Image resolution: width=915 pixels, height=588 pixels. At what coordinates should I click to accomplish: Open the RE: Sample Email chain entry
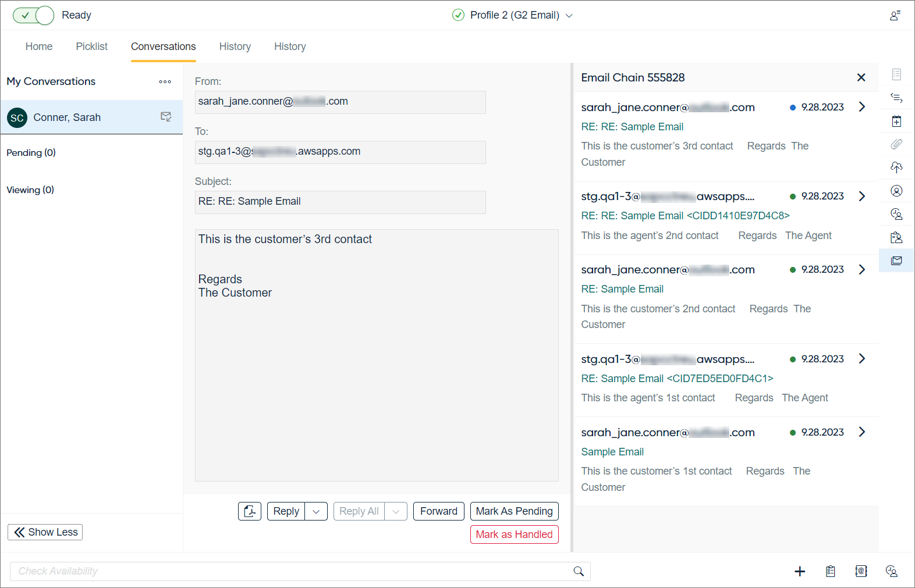pos(622,289)
